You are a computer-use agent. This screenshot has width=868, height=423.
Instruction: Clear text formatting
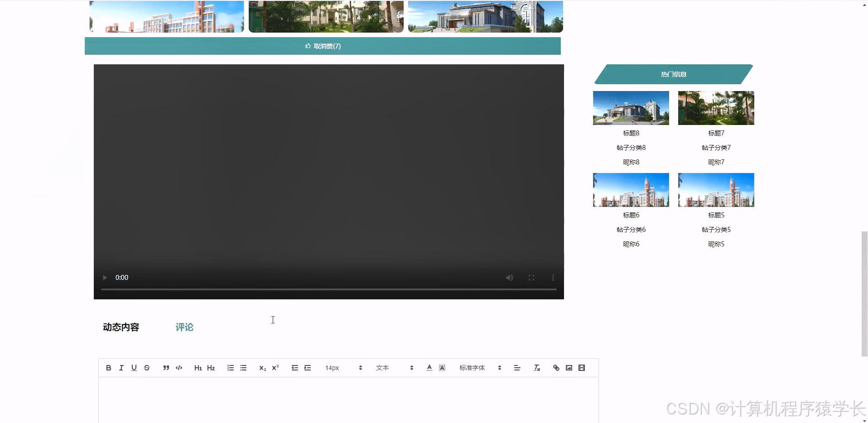click(x=537, y=368)
